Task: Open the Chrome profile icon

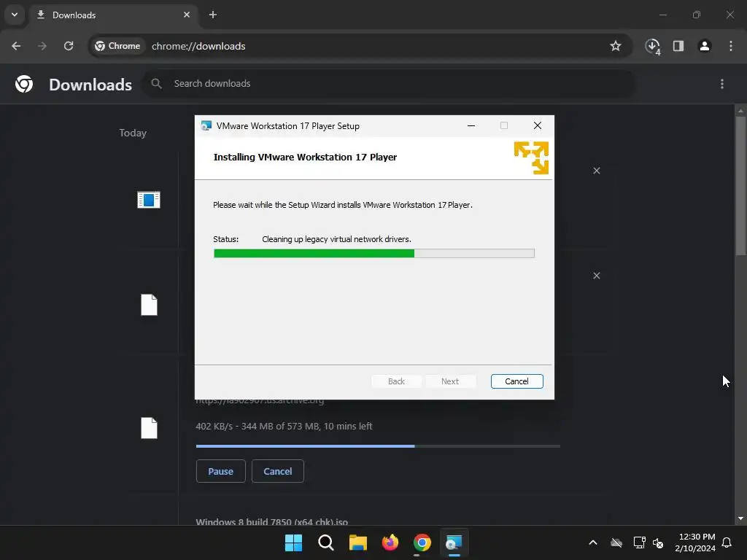Action: pos(705,46)
